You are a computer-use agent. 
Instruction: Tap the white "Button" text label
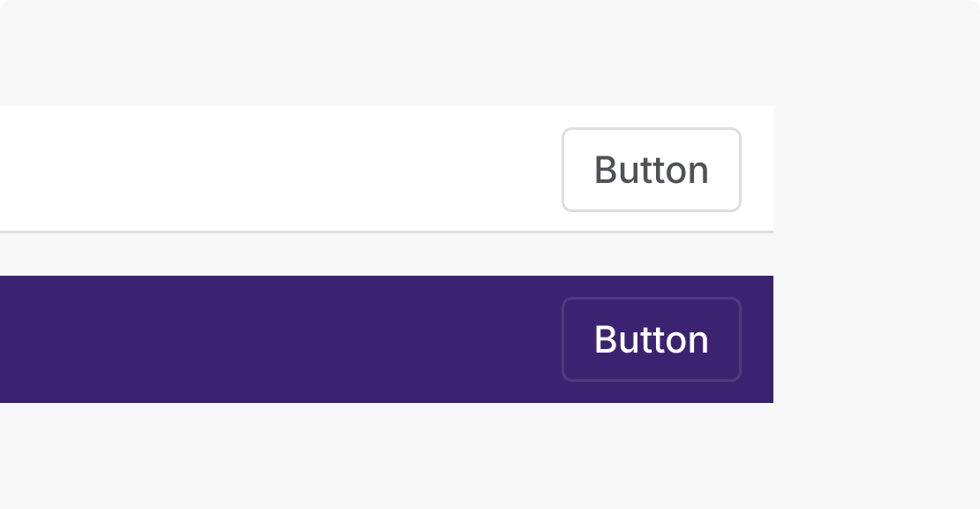[652, 339]
